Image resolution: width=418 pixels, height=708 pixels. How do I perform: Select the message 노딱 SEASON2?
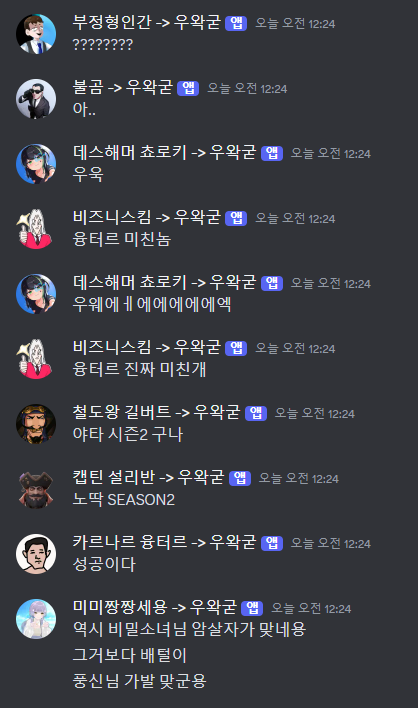[x=124, y=499]
